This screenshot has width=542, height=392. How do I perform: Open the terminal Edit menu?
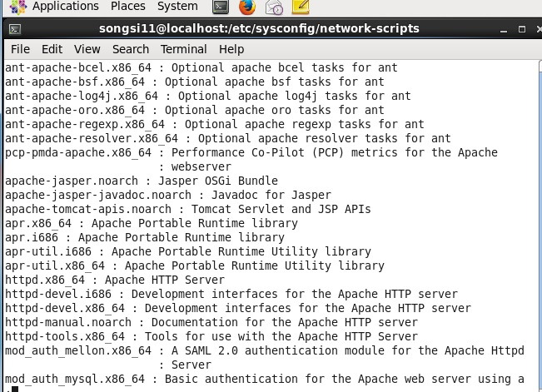pos(52,49)
